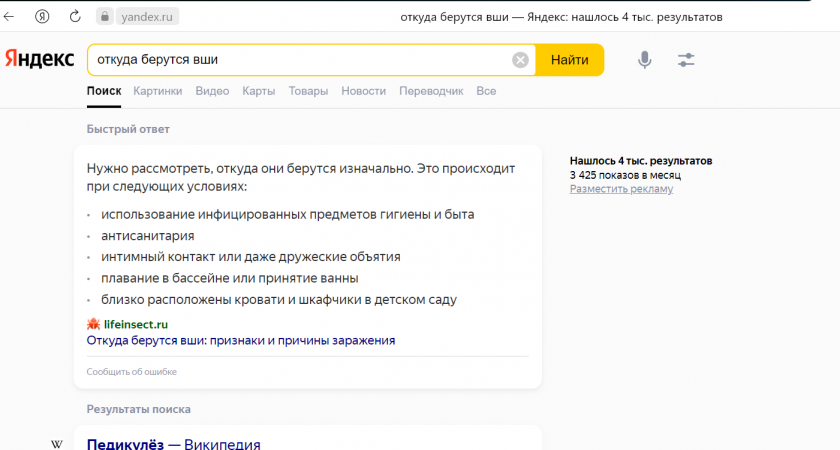Viewport: 840px width, 450px height.
Task: Clear the search query with the X icon
Action: pyautogui.click(x=520, y=60)
